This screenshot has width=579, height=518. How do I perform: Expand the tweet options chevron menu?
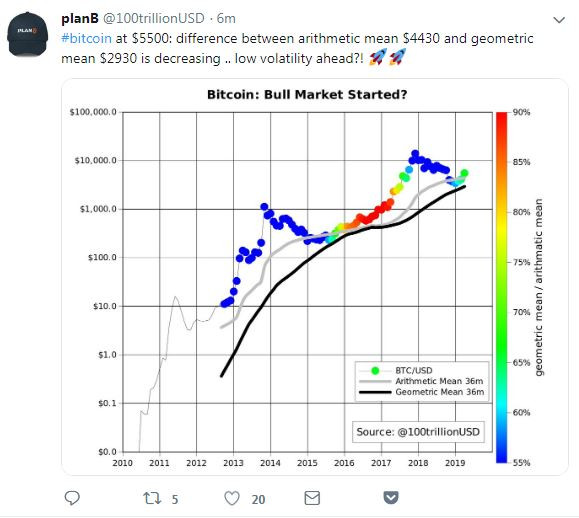click(x=559, y=20)
